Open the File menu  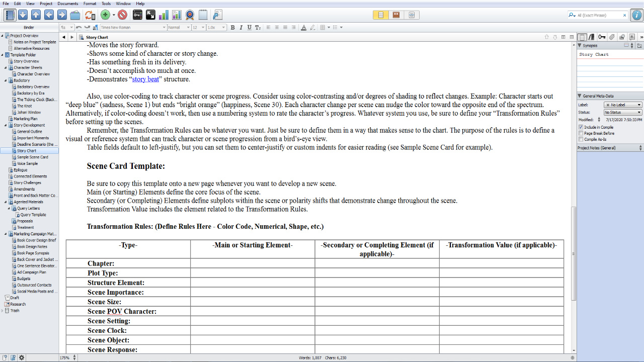click(x=6, y=4)
